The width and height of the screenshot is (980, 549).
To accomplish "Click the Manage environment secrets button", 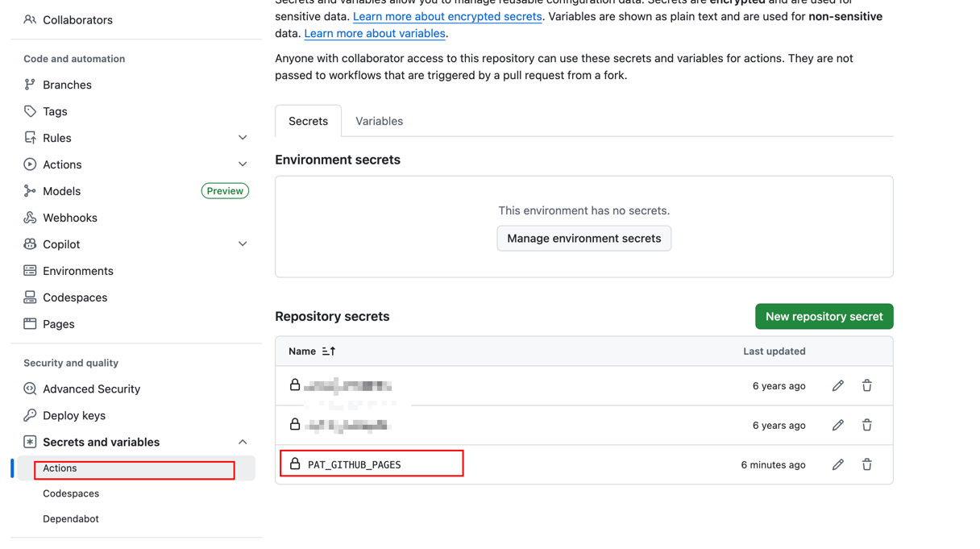I will pyautogui.click(x=583, y=238).
